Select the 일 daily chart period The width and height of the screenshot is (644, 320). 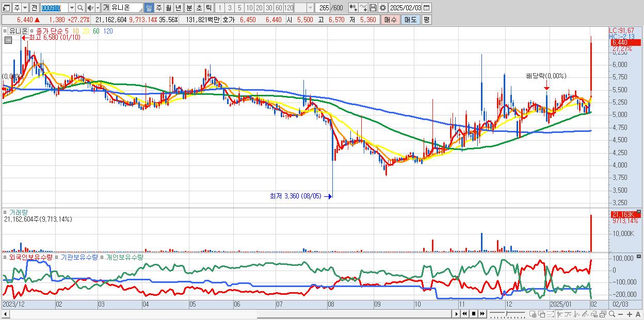click(x=149, y=8)
